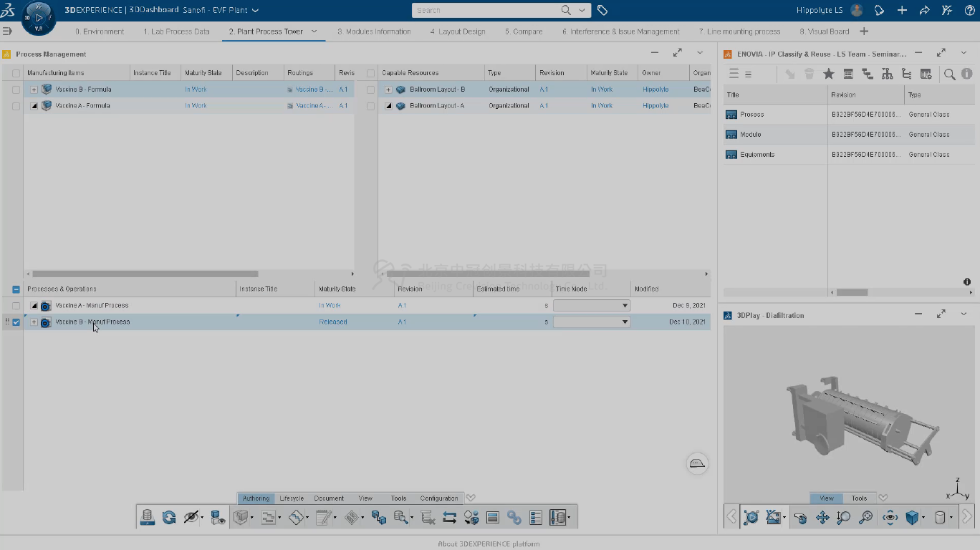
Task: Click the Manufacturing Items horizontal scrollbar
Action: click(145, 274)
